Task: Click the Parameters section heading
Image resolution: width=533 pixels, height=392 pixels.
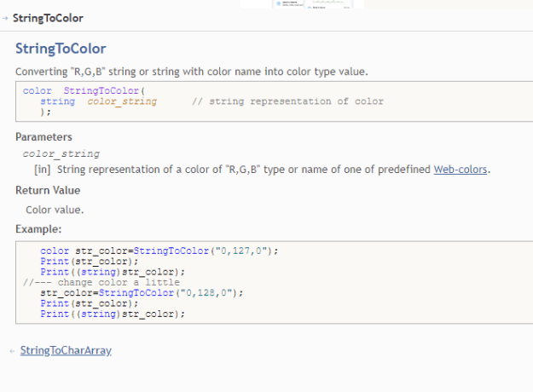Action: 43,137
